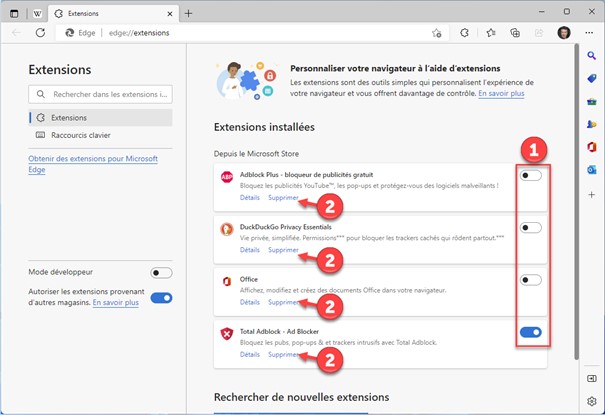This screenshot has width=605, height=415.
Task: Turn on Mode développeur switch
Action: (x=161, y=272)
